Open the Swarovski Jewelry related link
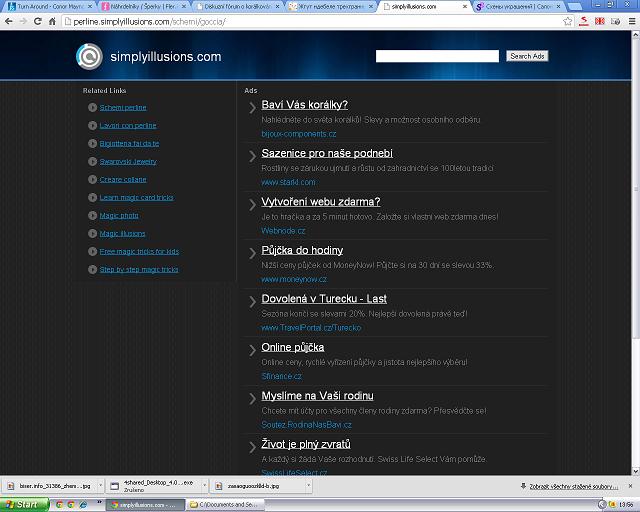This screenshot has width=640, height=512. (128, 161)
